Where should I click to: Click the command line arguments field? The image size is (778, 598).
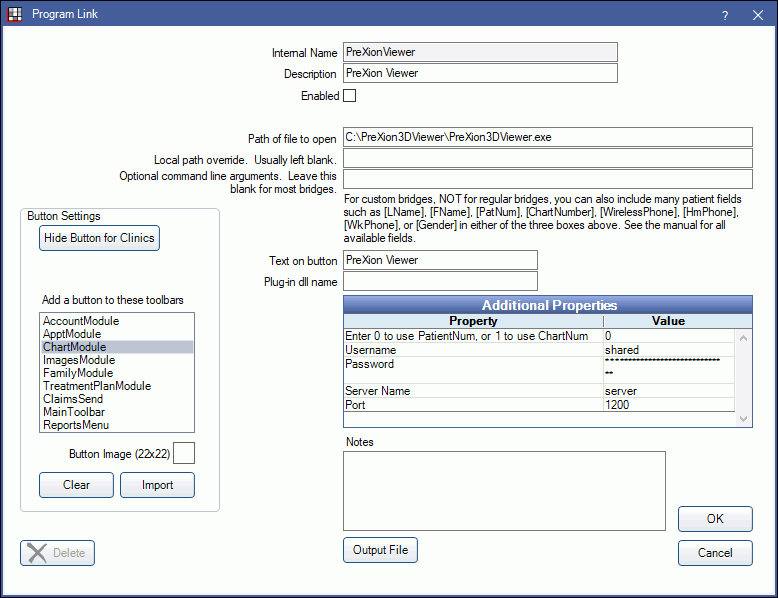pos(547,179)
